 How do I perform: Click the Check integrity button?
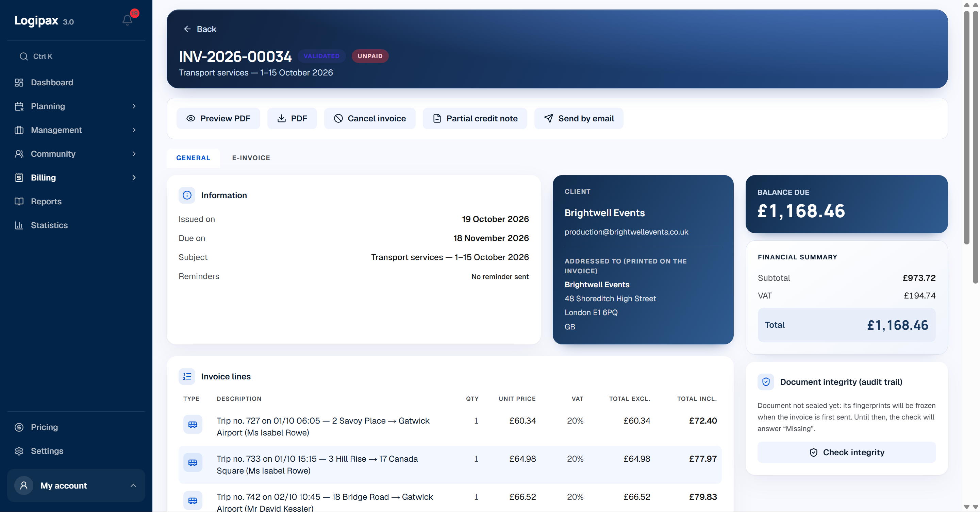pos(846,452)
